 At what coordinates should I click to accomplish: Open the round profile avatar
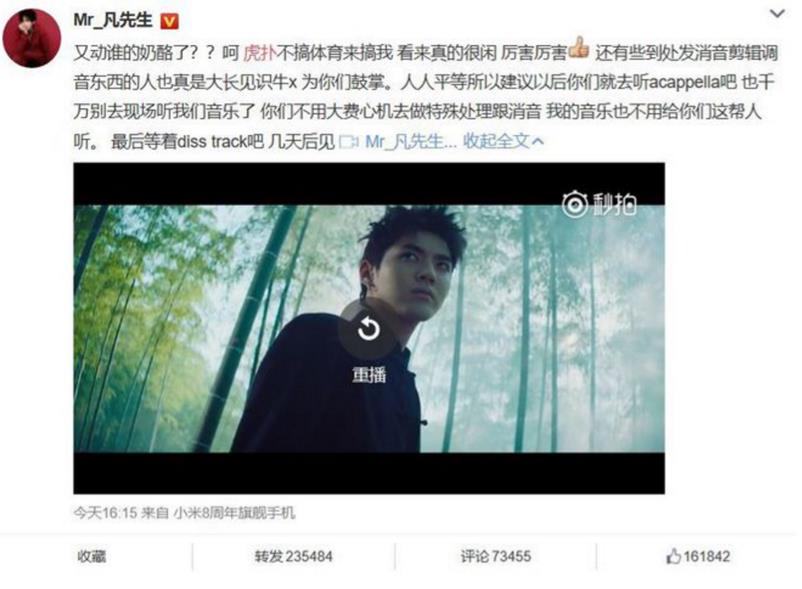[x=32, y=38]
